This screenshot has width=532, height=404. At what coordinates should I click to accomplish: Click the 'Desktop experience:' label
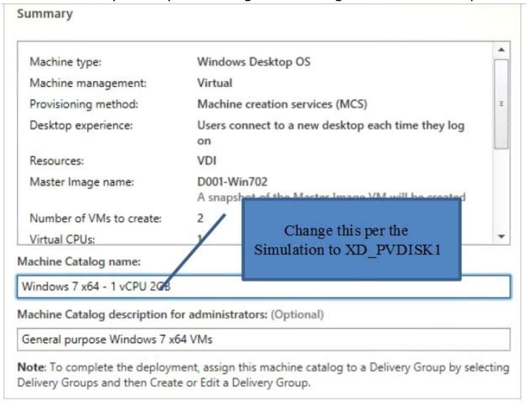pos(81,125)
